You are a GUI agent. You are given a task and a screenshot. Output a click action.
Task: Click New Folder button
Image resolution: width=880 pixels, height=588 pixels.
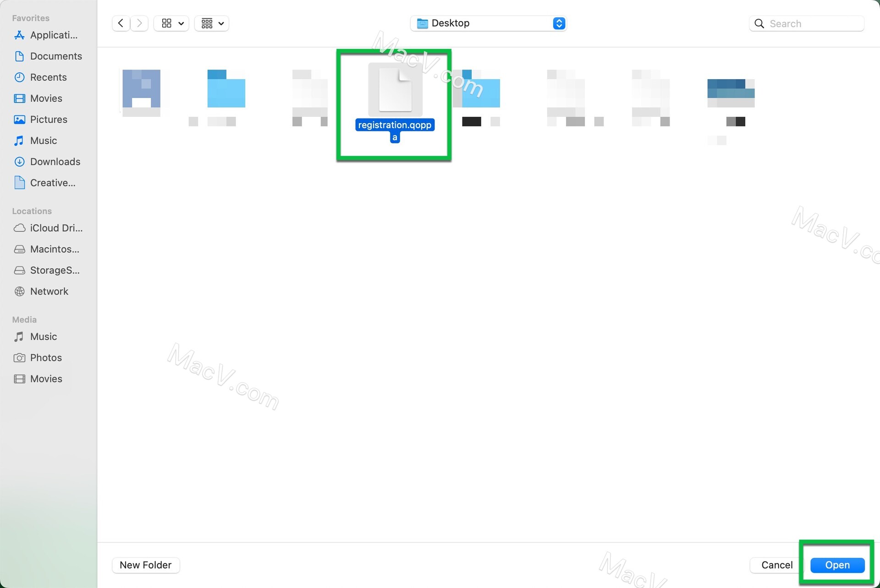145,565
